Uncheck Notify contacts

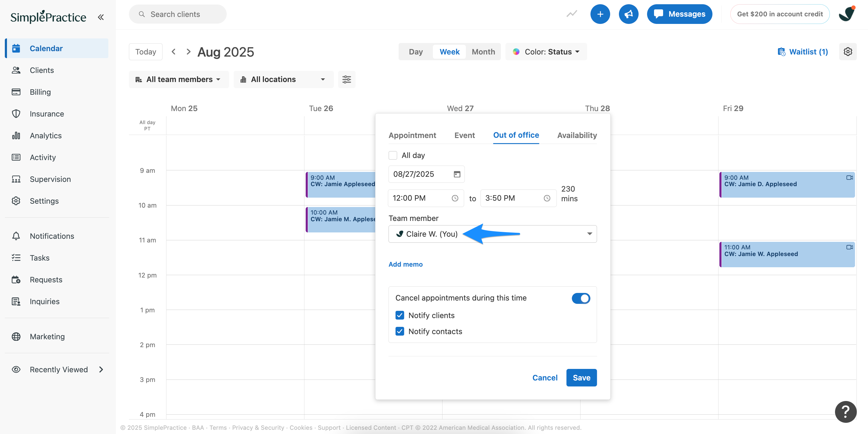399,331
